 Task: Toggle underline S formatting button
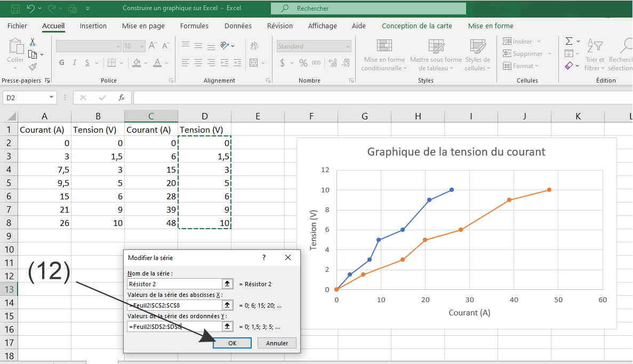pyautogui.click(x=89, y=63)
